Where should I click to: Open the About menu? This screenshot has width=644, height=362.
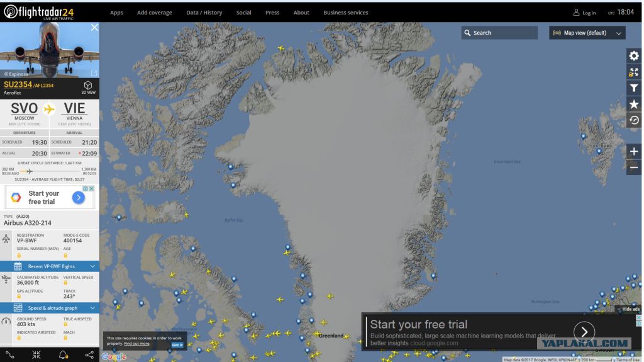[x=301, y=13]
